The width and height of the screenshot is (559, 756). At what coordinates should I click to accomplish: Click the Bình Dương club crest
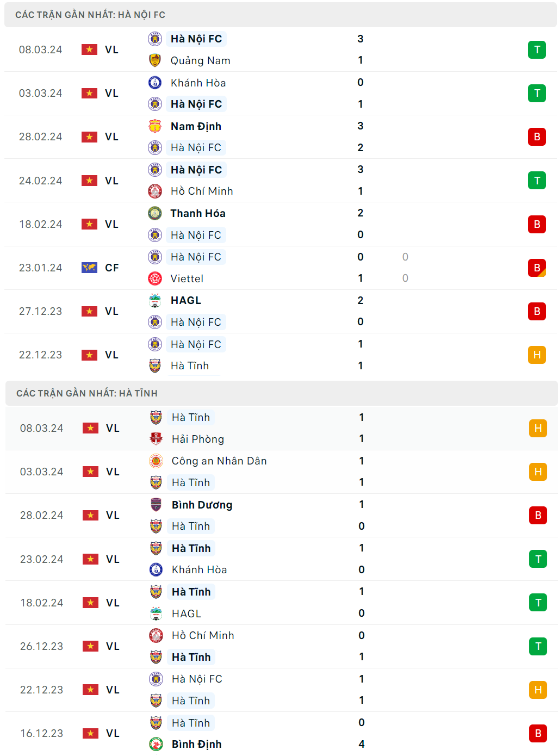[156, 505]
